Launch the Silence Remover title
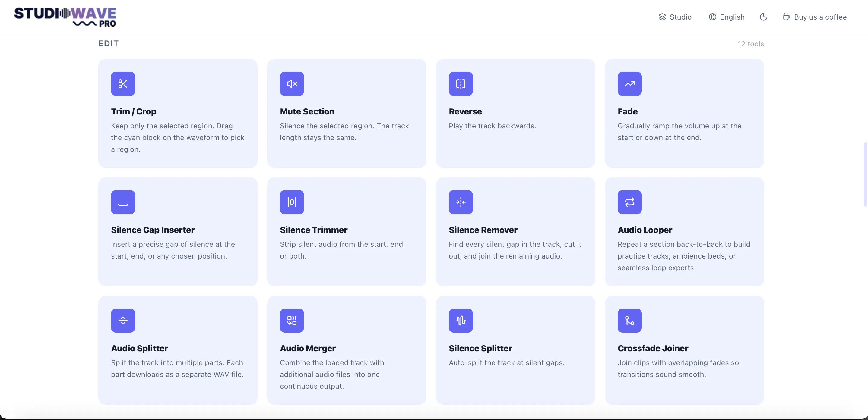Screen dimensions: 868x420 pyautogui.click(x=483, y=230)
